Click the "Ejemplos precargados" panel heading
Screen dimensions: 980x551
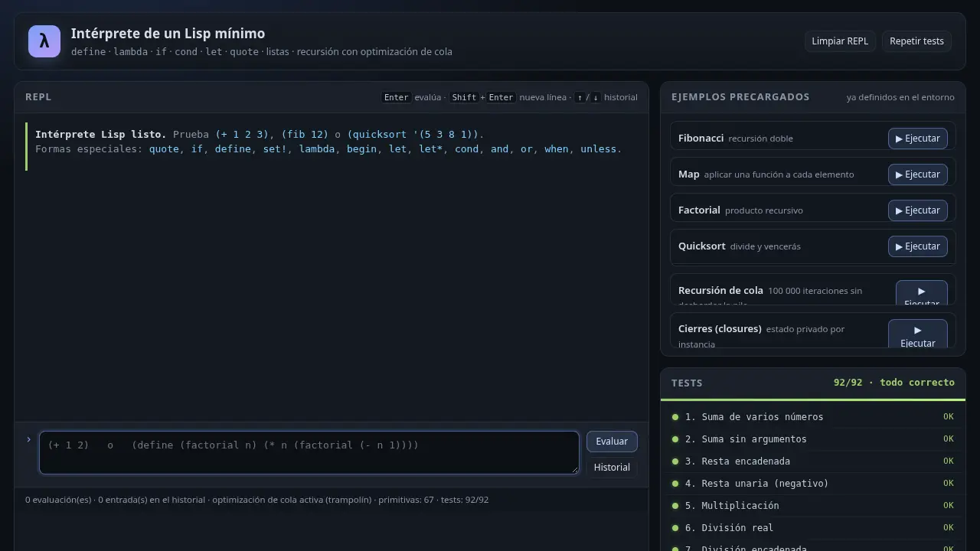pos(740,97)
